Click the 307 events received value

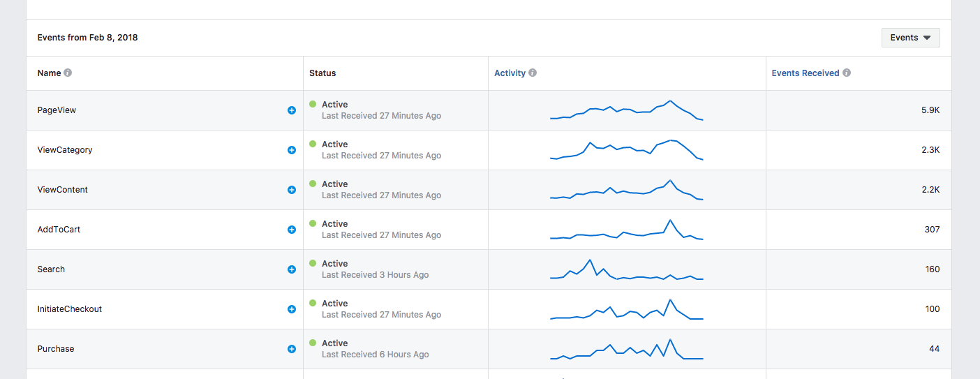932,230
